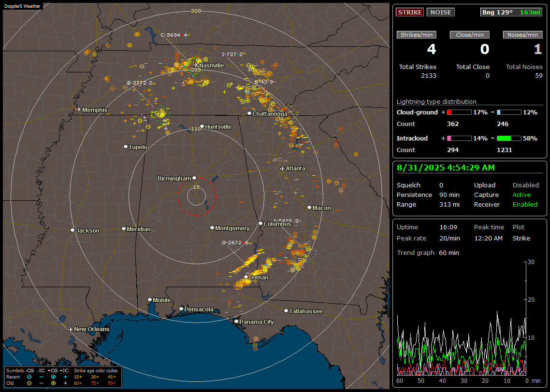This screenshot has width=550, height=392.
Task: Click the Doppler5 Weather title label
Action: (22, 6)
